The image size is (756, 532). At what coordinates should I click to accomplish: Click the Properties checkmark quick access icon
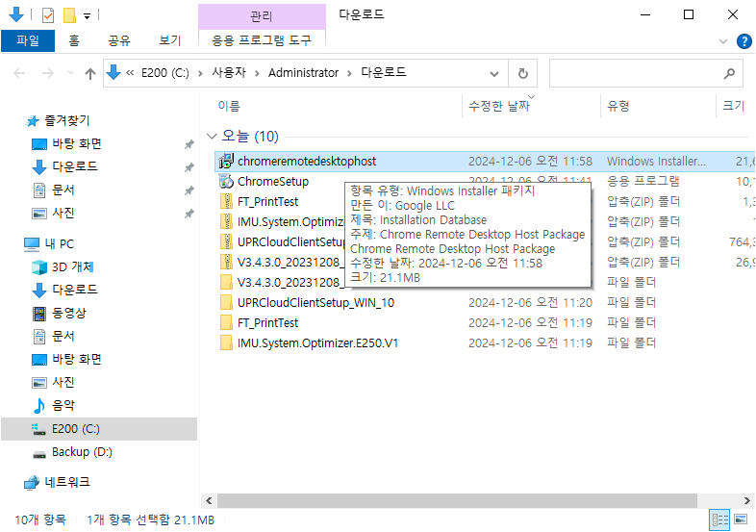click(x=48, y=15)
